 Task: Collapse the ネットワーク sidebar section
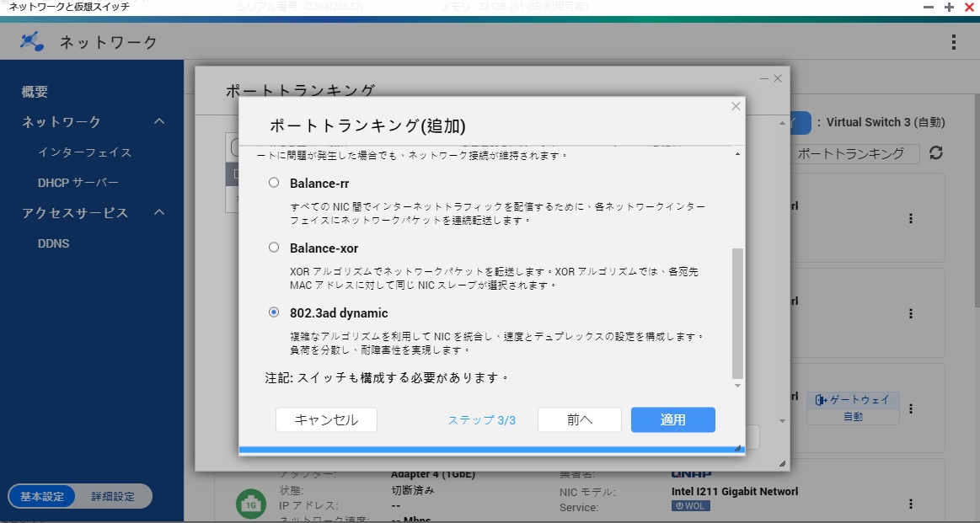159,122
